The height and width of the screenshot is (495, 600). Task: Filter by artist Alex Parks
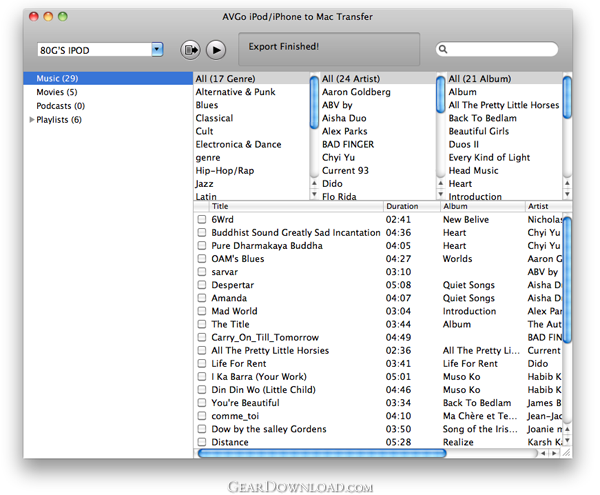[x=344, y=131]
